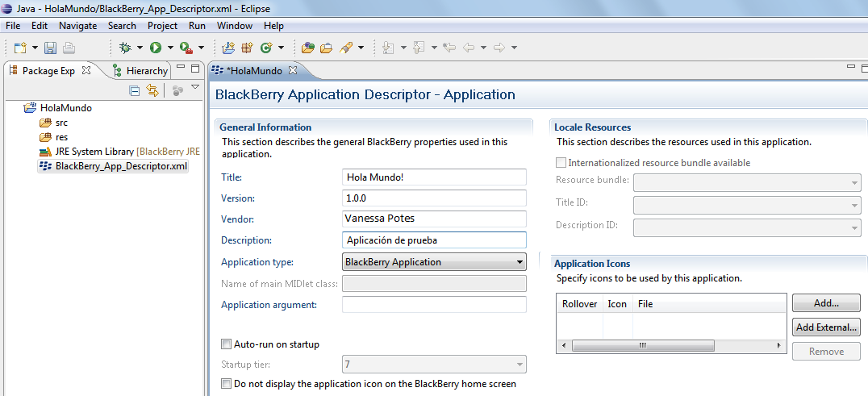Select BlackBerry_App_Descriptor.xml in the tree
This screenshot has width=868, height=396.
click(121, 166)
